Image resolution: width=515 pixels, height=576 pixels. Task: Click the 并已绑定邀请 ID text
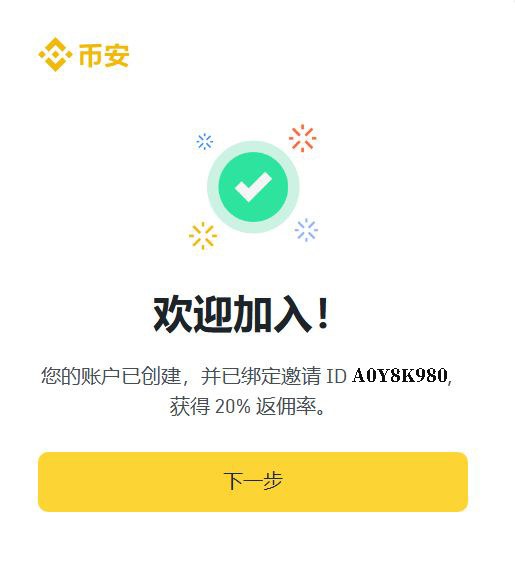tap(274, 376)
